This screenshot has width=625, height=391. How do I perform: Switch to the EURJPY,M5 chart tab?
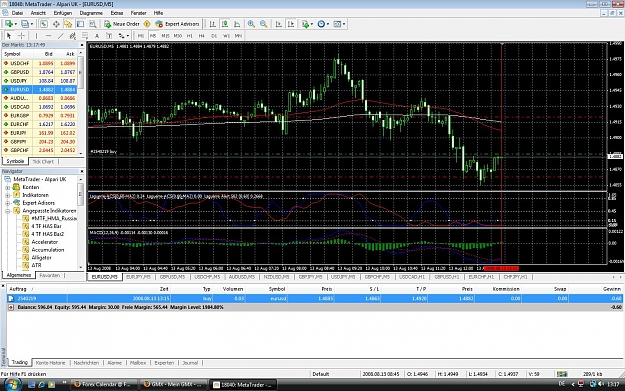pos(138,277)
